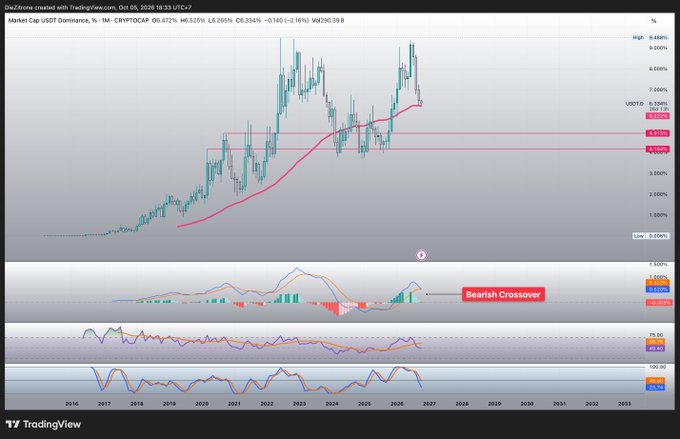Viewport: 680px width, 439px height.
Task: Click the orange RSI average value tag
Action: pos(656,342)
